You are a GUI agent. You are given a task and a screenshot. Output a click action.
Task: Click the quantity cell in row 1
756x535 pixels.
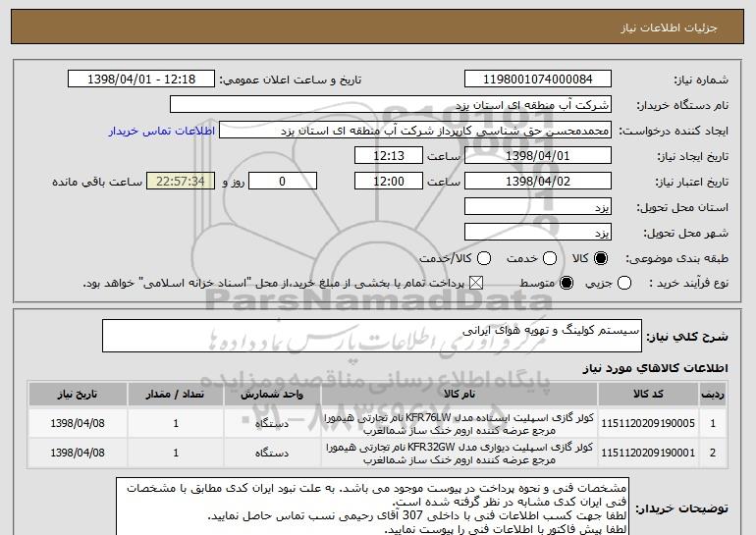click(x=176, y=424)
